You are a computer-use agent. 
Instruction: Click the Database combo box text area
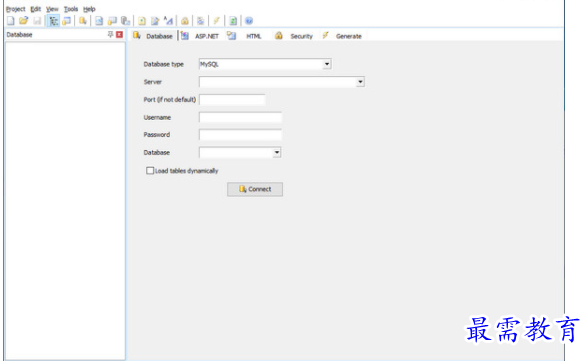(x=236, y=153)
